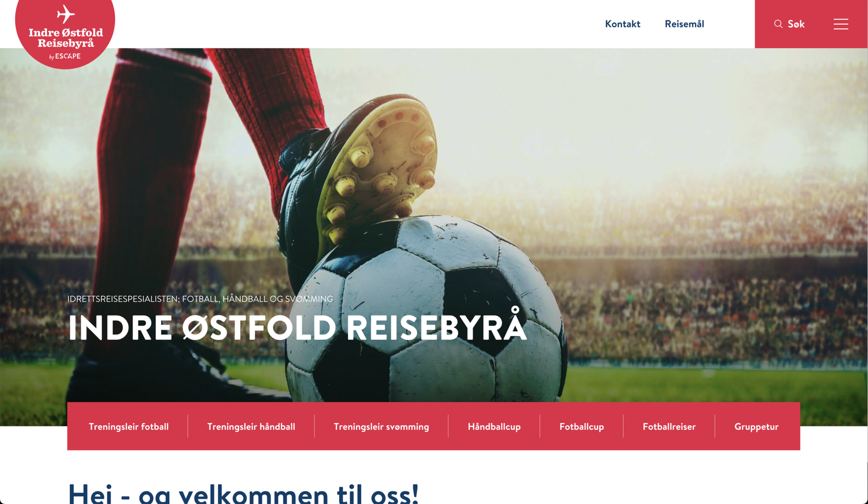Select Treningsleir svømming tab
Screen dimensions: 868x504
(x=381, y=426)
